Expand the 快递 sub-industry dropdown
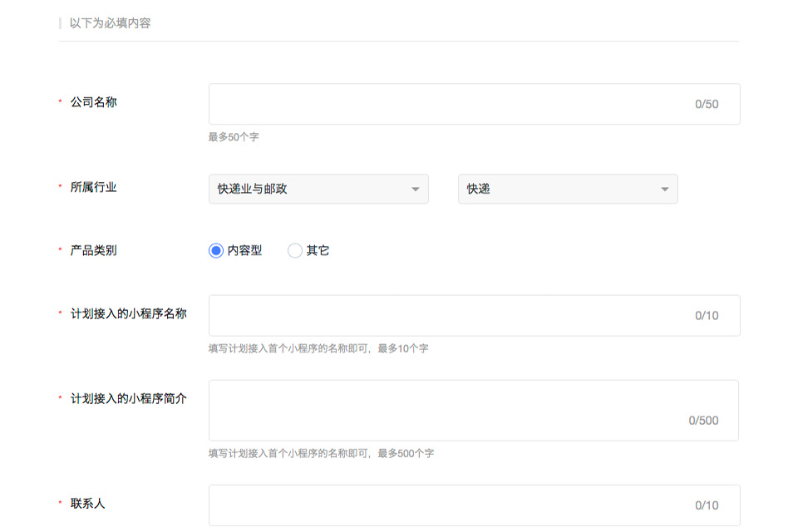 (x=568, y=189)
